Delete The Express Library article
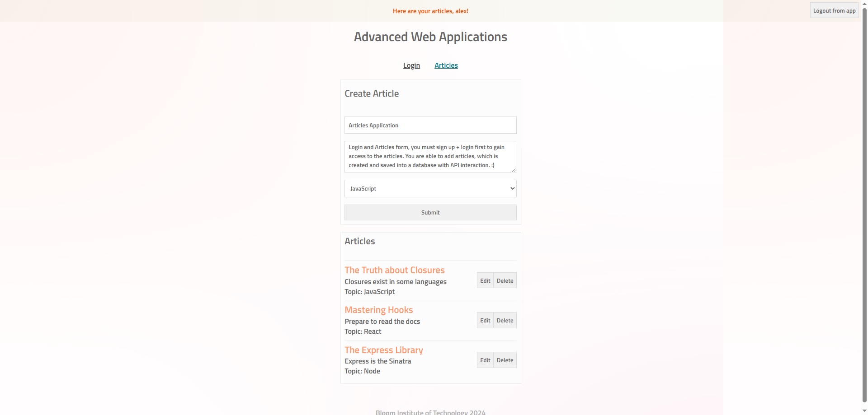Viewport: 868px width, 415px height. (505, 360)
